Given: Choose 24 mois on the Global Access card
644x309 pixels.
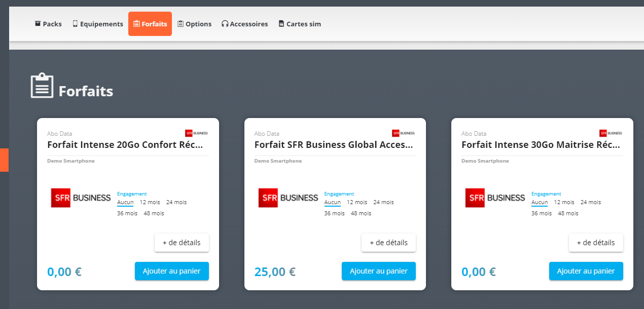Looking at the screenshot, I should pyautogui.click(x=384, y=202).
